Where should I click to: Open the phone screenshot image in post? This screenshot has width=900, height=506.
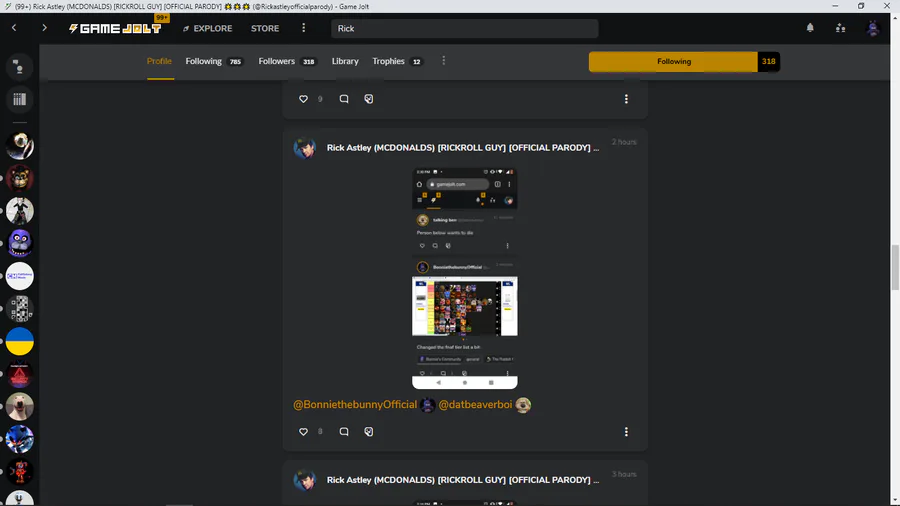point(464,278)
